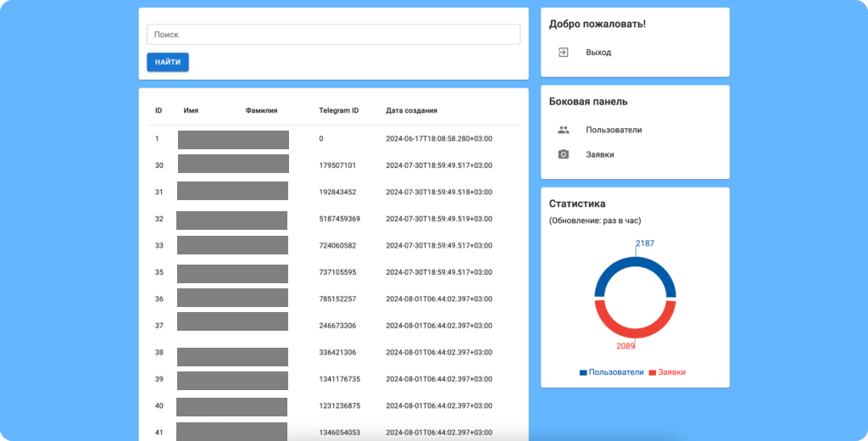Screen dimensions: 868x441
Task: Click the Имя column header
Action: (191, 110)
